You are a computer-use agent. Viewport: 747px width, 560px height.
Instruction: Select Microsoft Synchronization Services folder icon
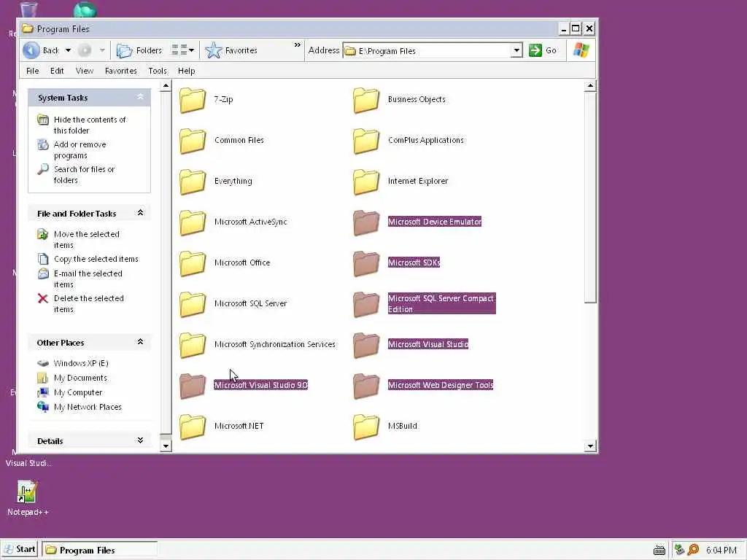(x=193, y=346)
